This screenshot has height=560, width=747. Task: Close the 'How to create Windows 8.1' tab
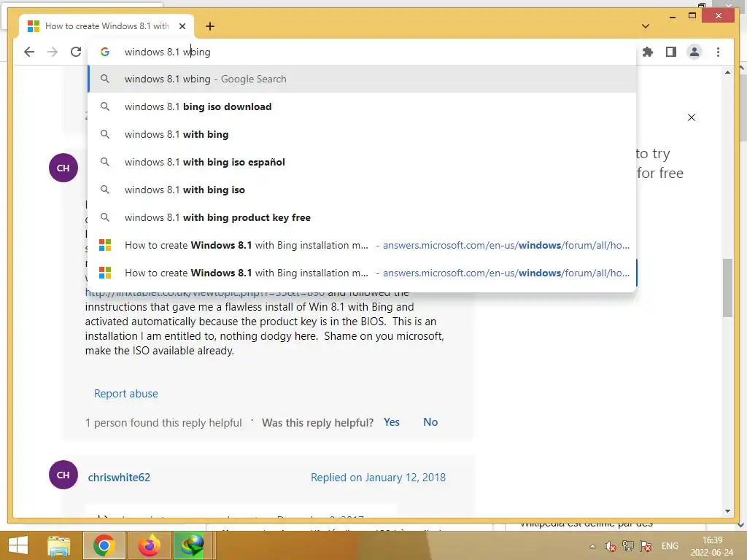coord(182,26)
